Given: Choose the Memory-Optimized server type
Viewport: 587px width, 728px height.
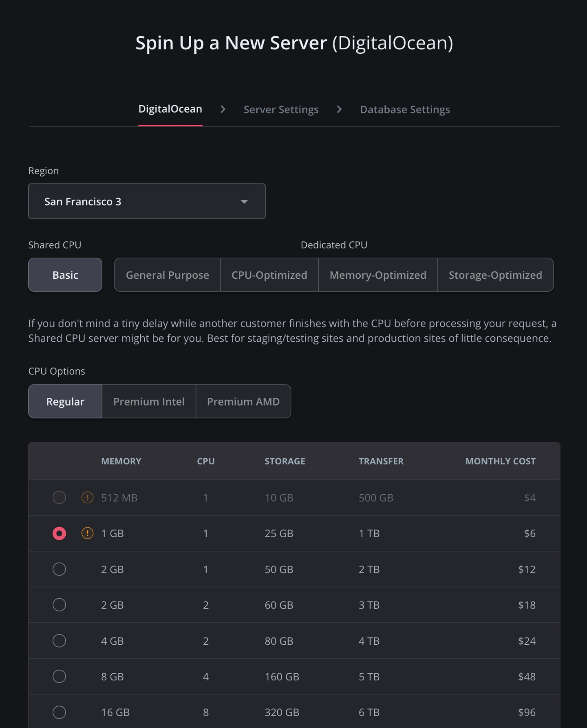Looking at the screenshot, I should (378, 275).
